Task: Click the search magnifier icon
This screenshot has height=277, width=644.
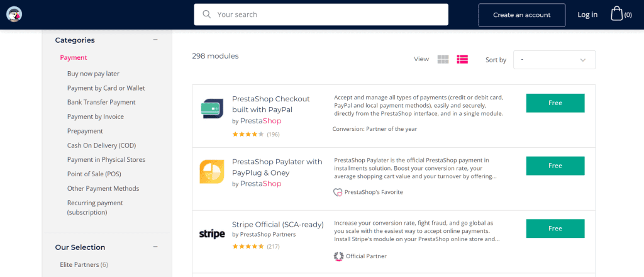Action: [x=206, y=14]
